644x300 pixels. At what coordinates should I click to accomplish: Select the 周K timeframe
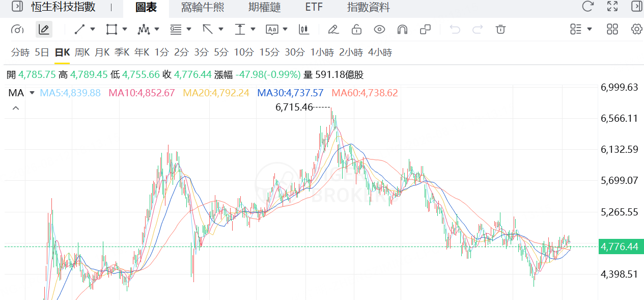[82, 52]
